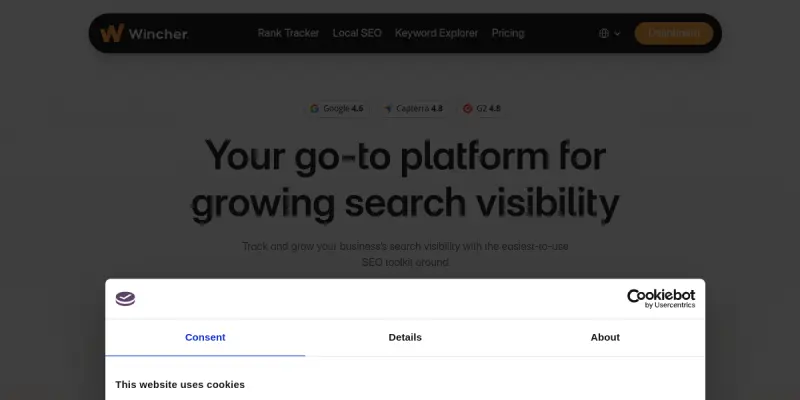This screenshot has height=400, width=800.
Task: Open the Pricing page link
Action: click(x=508, y=33)
